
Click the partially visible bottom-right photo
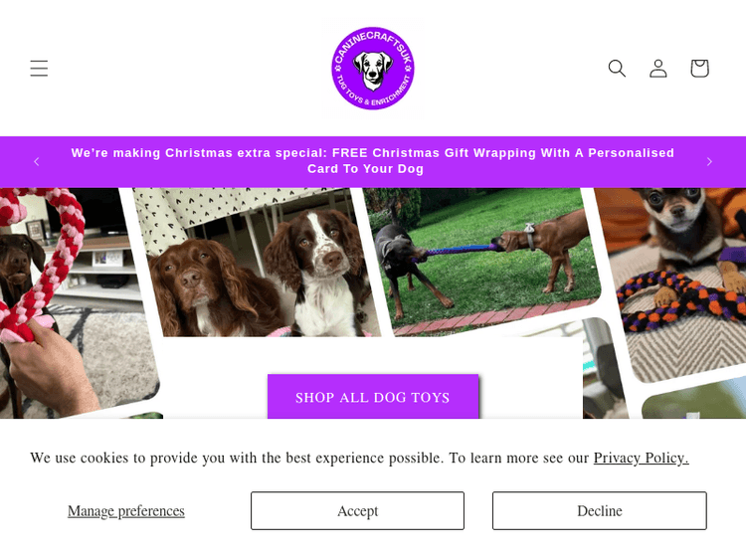(x=694, y=399)
